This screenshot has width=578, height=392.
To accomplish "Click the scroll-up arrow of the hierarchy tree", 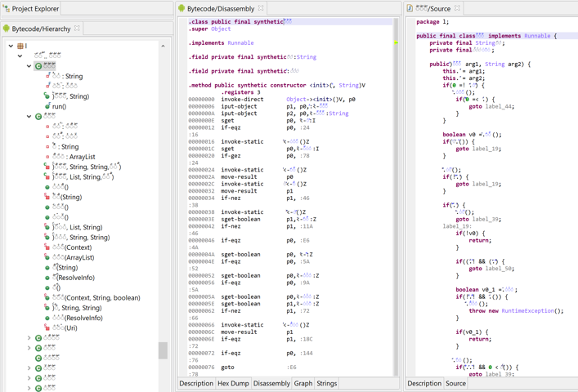I will [163, 46].
